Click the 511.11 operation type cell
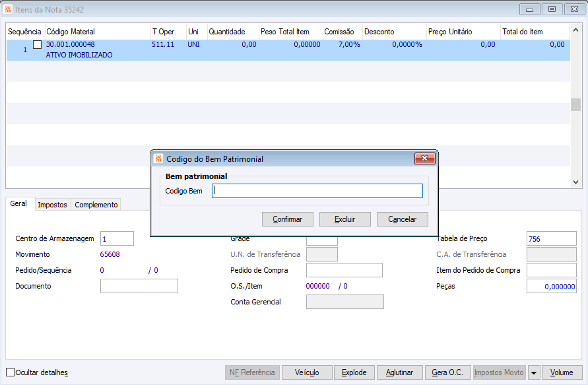Viewport: 588px width, 385px height. point(163,44)
